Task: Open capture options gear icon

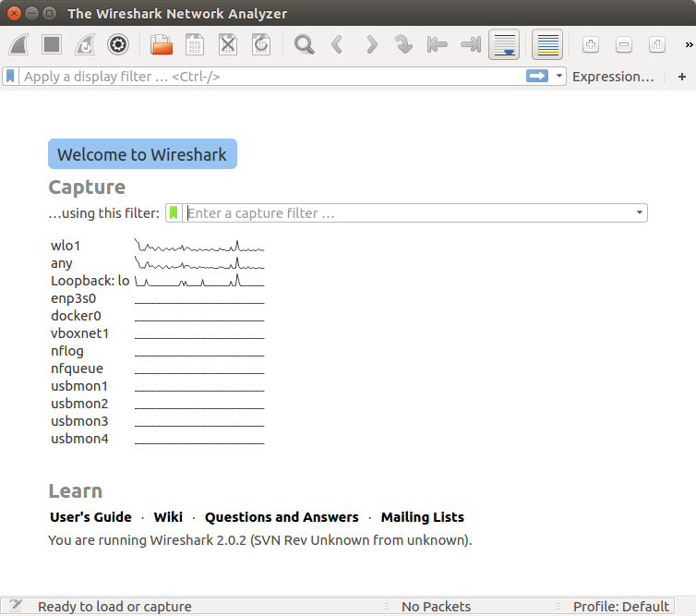Action: coord(118,44)
